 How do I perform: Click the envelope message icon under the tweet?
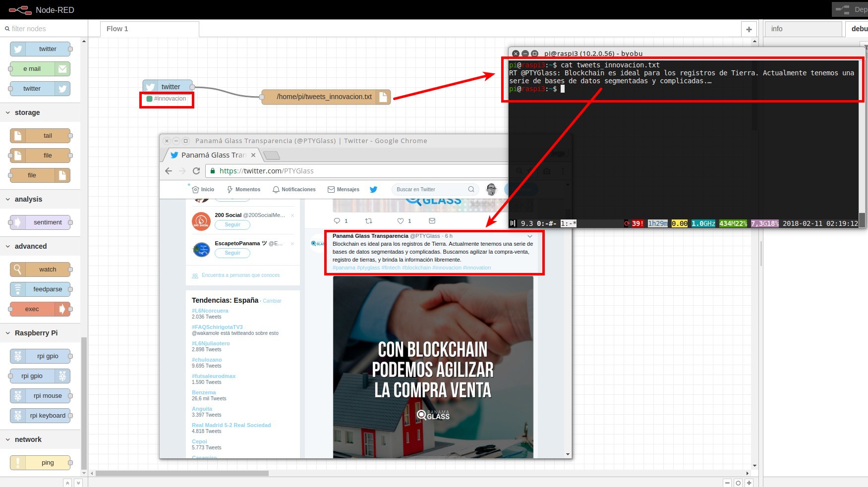tap(432, 221)
